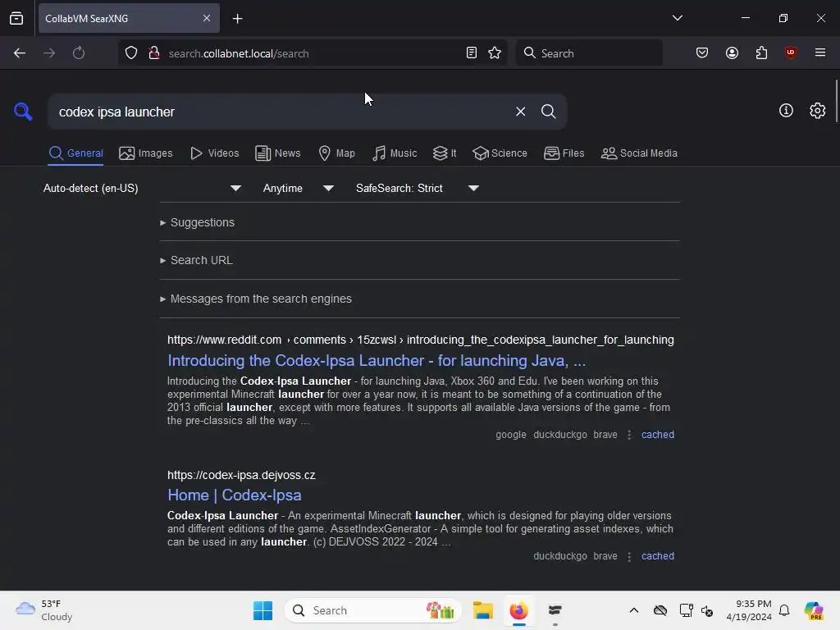Open the Firefox hamburger menu
Viewport: 840px width, 630px height.
coord(820,52)
